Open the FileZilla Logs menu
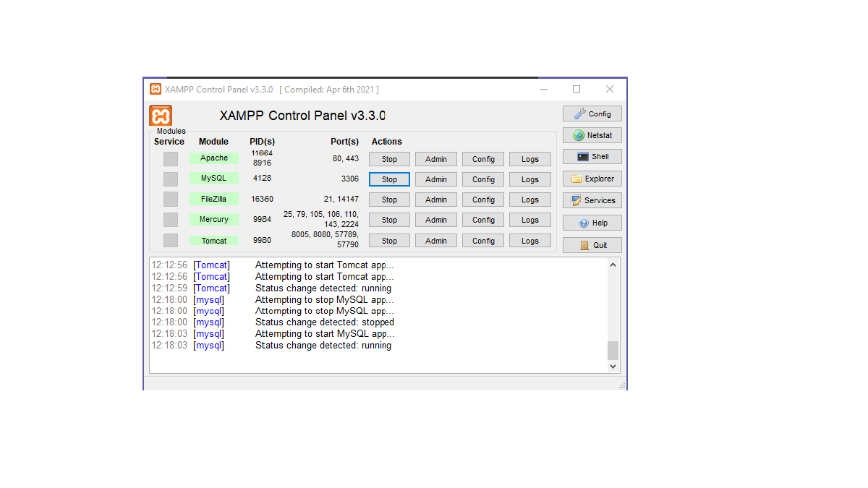The height and width of the screenshot is (488, 868). 530,200
